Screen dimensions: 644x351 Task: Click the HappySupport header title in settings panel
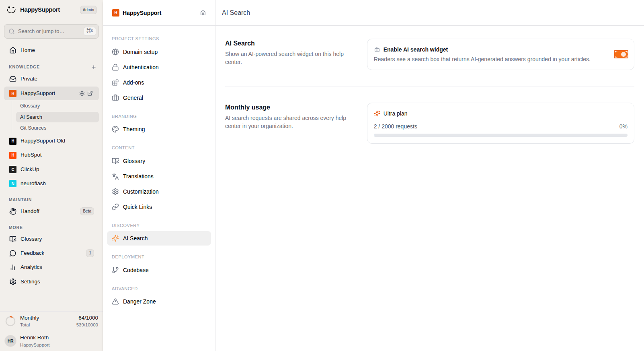point(142,13)
